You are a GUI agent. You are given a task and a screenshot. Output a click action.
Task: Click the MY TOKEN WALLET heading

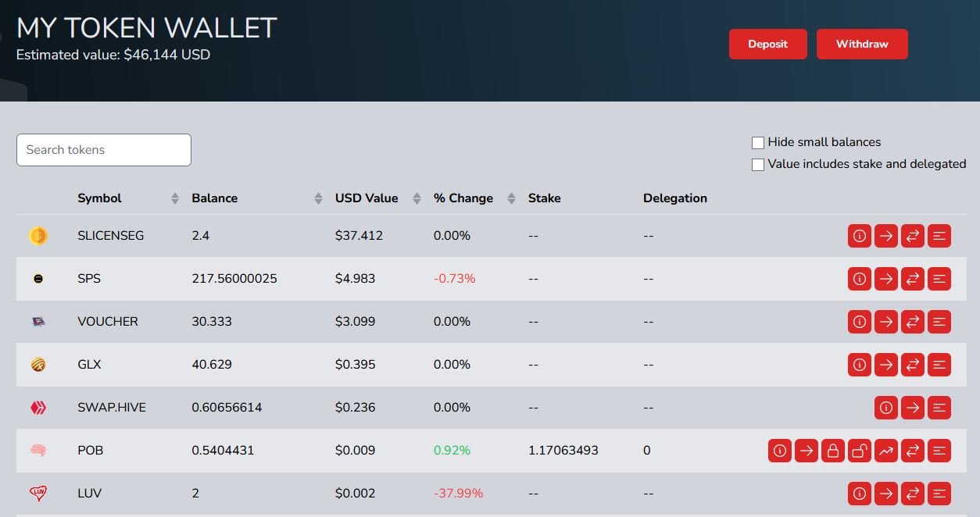[x=147, y=28]
